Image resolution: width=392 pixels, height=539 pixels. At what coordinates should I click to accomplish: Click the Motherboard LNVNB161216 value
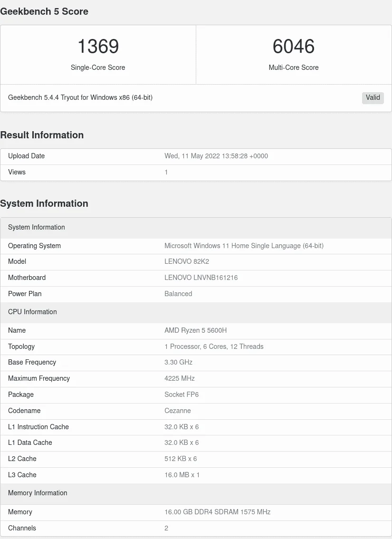[x=201, y=278]
